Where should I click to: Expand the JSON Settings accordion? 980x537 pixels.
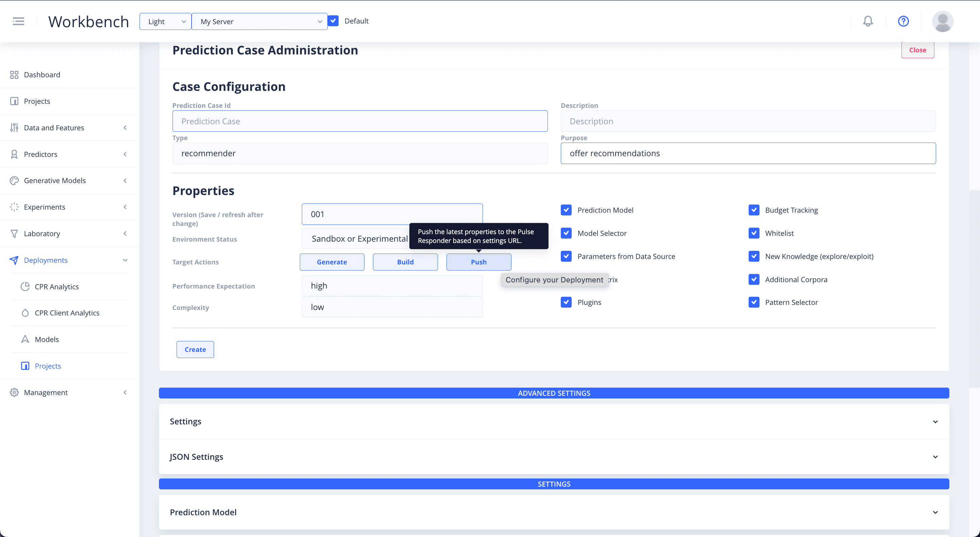554,457
